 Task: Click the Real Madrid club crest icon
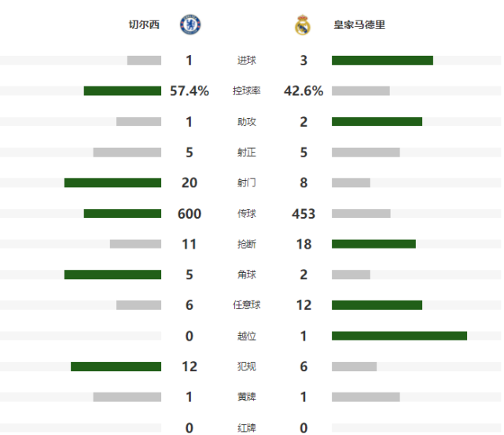click(303, 25)
